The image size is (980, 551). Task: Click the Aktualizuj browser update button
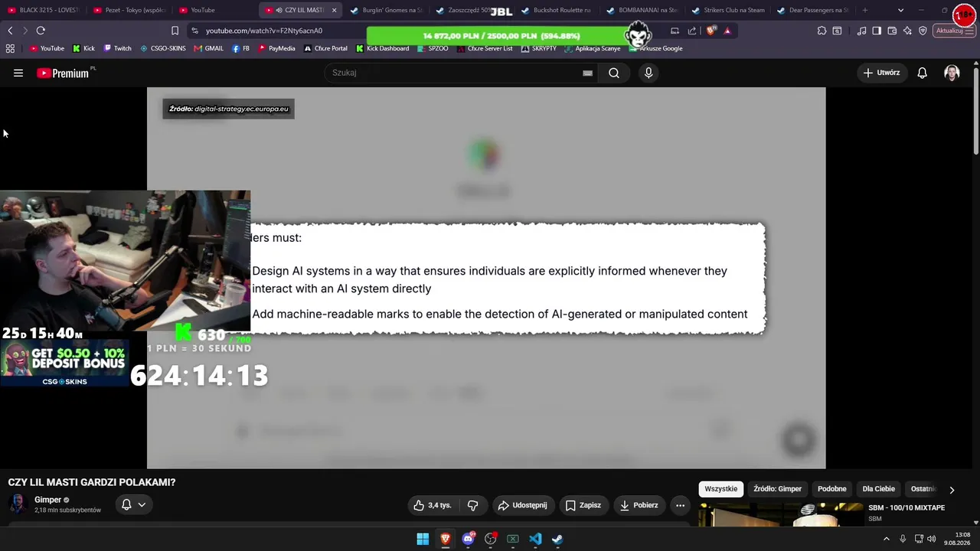tap(954, 31)
